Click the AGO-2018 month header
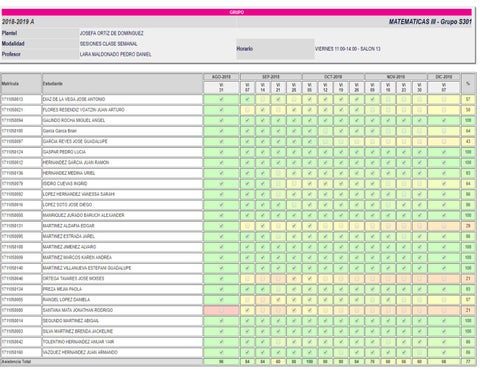The image size is (480, 371). [x=221, y=77]
